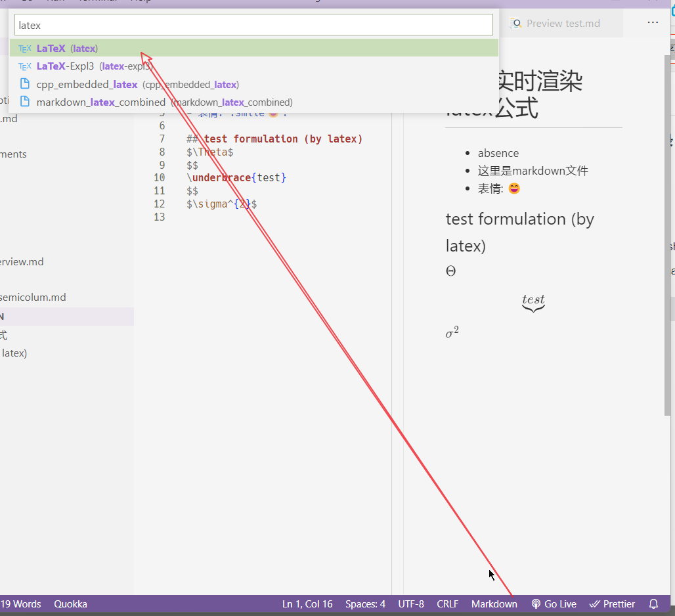Viewport: 675px width, 616px height.
Task: Click Quokka in the status bar
Action: (x=70, y=604)
